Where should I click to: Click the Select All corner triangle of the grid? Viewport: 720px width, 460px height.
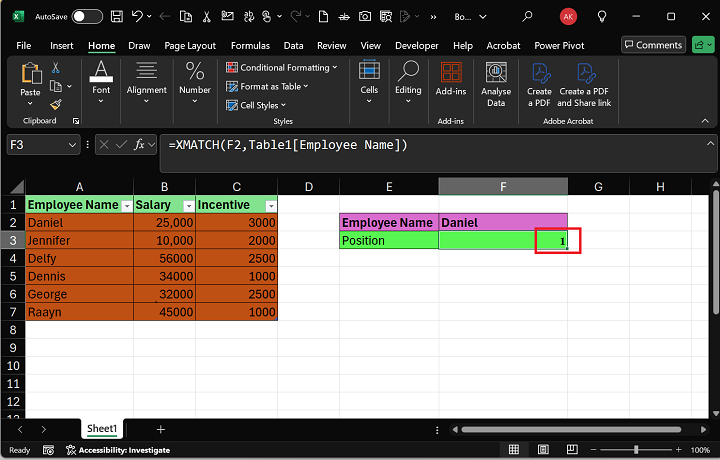(x=17, y=187)
